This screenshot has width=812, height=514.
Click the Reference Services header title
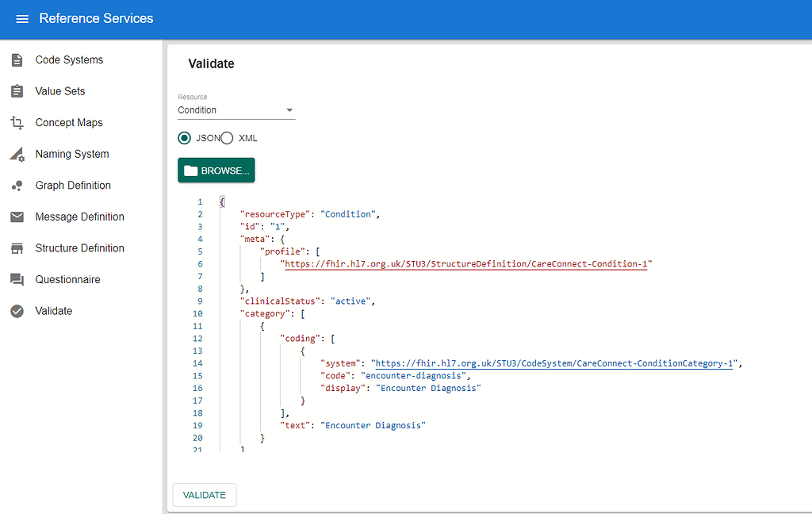(96, 17)
